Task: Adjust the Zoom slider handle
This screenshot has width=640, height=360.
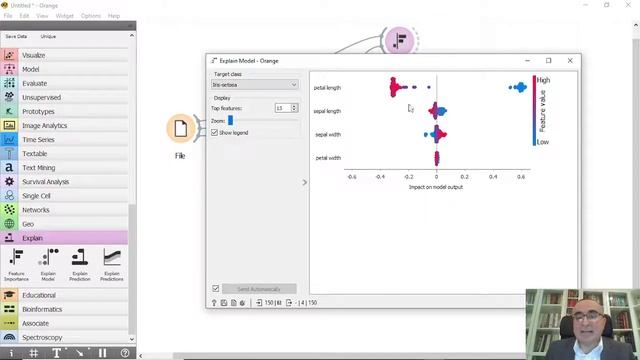Action: (231, 120)
